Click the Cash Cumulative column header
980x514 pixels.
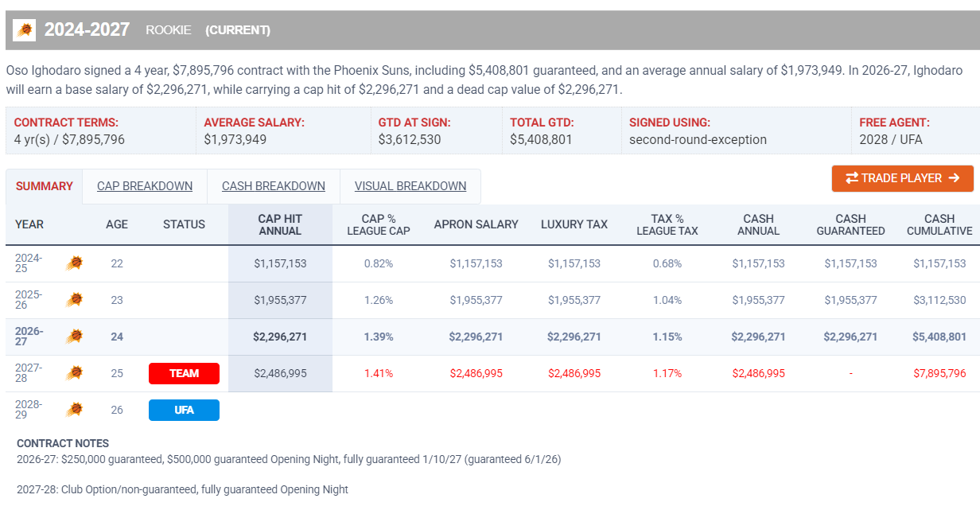[939, 224]
